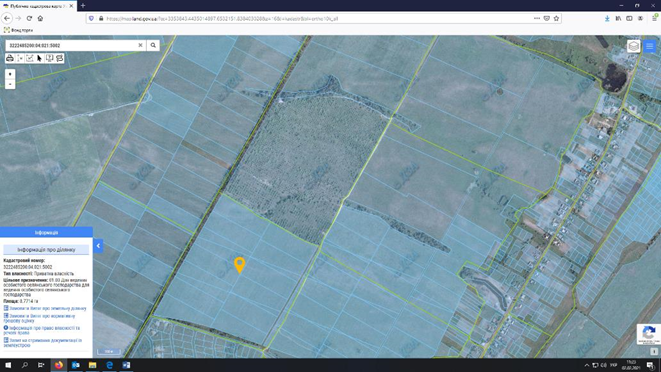Click the print map icon

[x=10, y=58]
